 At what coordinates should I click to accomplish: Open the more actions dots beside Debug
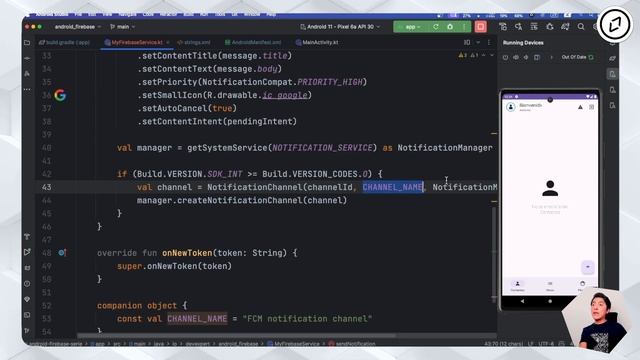click(x=464, y=27)
